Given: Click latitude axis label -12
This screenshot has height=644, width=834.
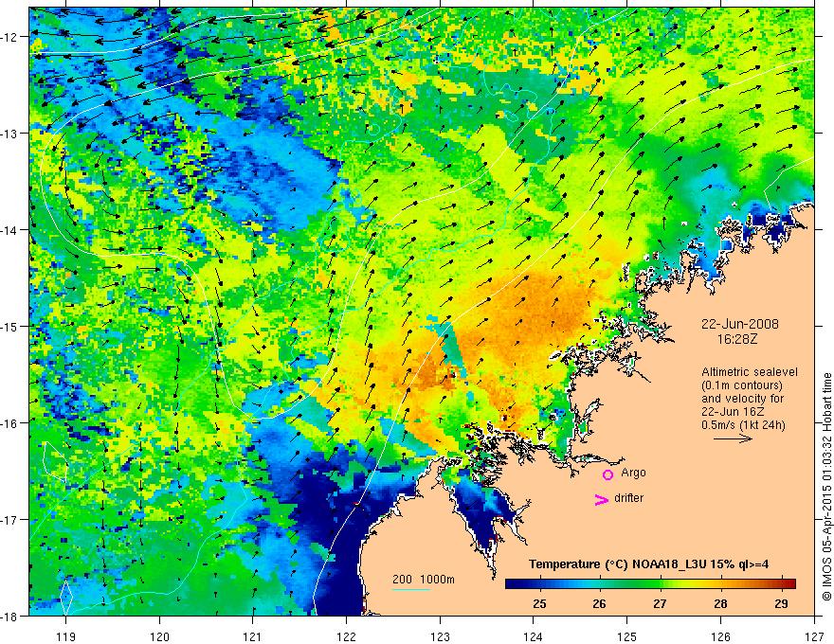Looking at the screenshot, I should tap(10, 37).
